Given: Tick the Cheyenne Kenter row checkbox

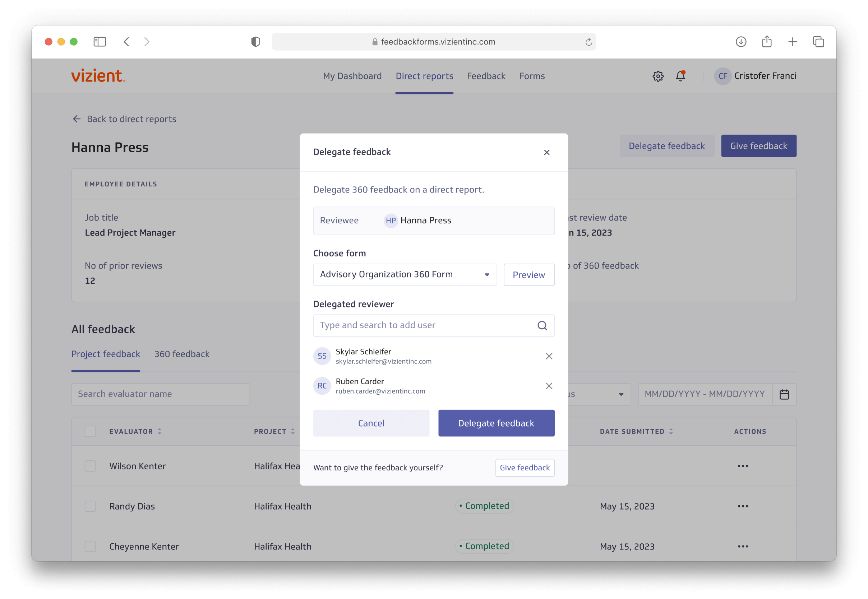Looking at the screenshot, I should tap(90, 547).
